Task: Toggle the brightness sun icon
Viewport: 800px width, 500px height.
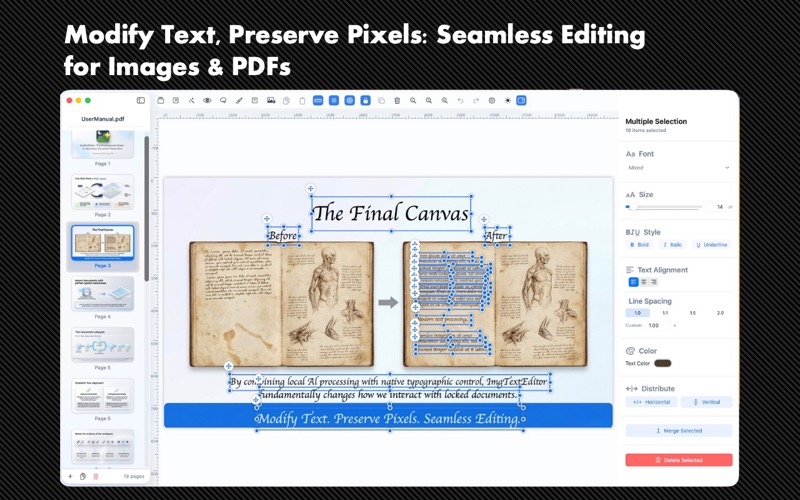Action: click(x=508, y=101)
